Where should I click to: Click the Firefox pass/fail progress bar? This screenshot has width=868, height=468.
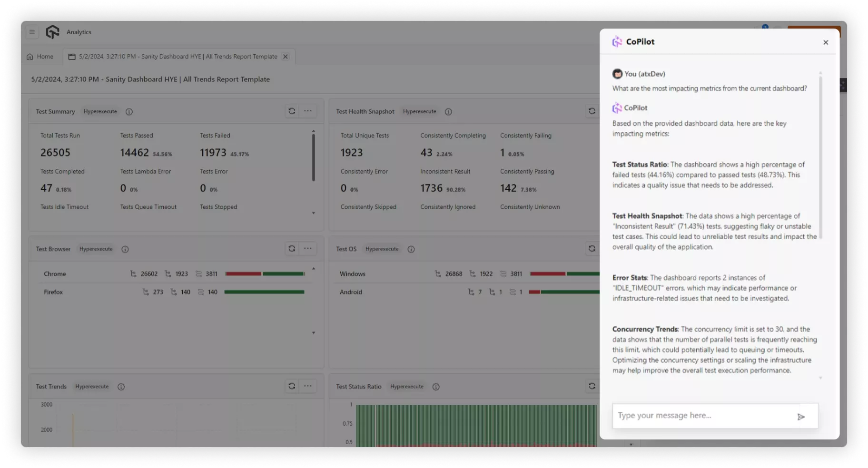(x=264, y=292)
